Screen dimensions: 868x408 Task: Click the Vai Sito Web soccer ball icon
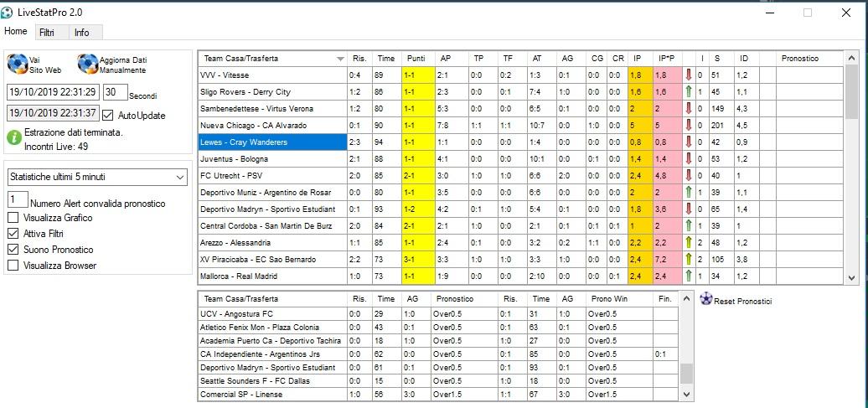pos(18,65)
